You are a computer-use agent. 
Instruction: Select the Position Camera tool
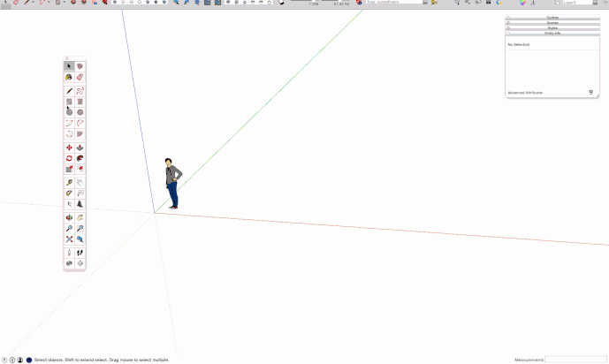coord(69,253)
